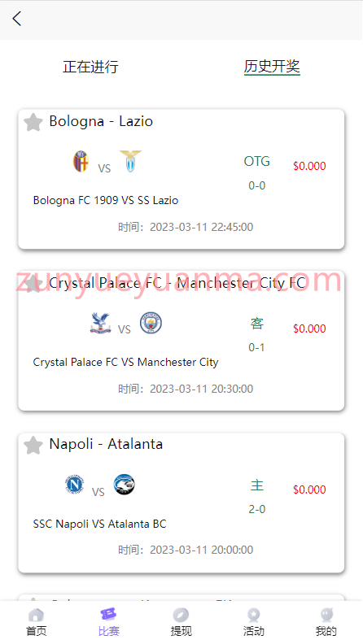Toggle favorite star for Bologna - Lazio
363x644 pixels.
click(33, 122)
